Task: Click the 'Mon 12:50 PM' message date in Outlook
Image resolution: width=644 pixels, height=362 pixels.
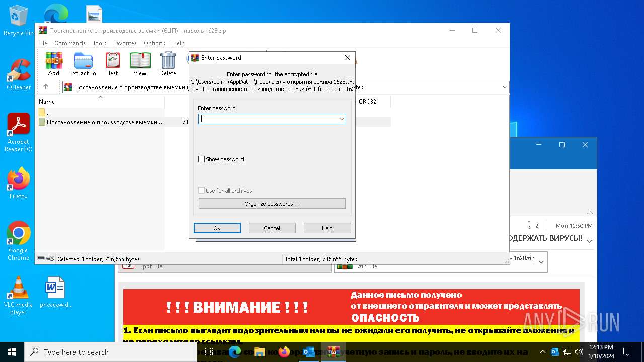Action: 574,226
